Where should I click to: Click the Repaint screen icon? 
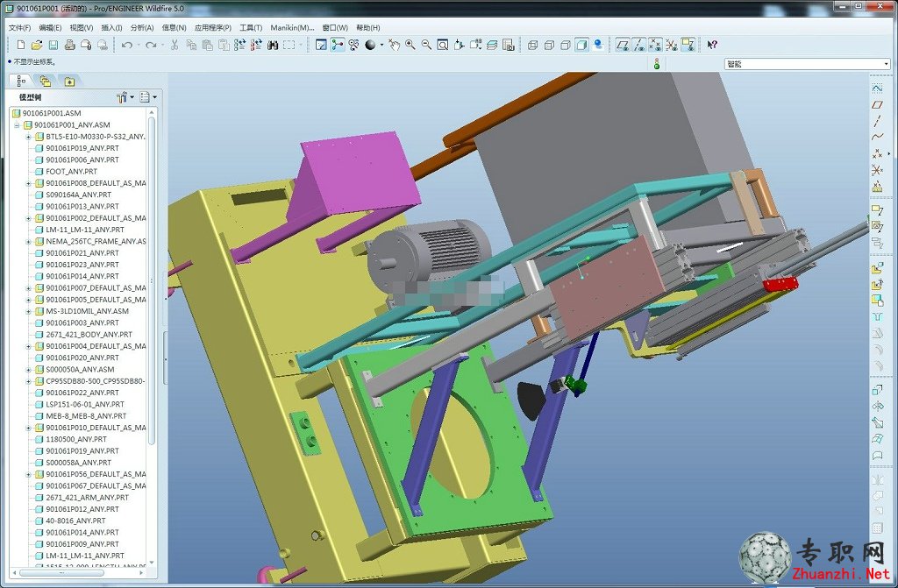click(x=321, y=45)
